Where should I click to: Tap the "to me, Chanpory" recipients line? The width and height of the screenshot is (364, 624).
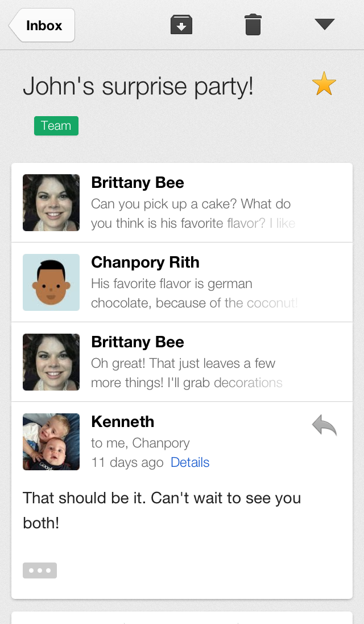(140, 443)
